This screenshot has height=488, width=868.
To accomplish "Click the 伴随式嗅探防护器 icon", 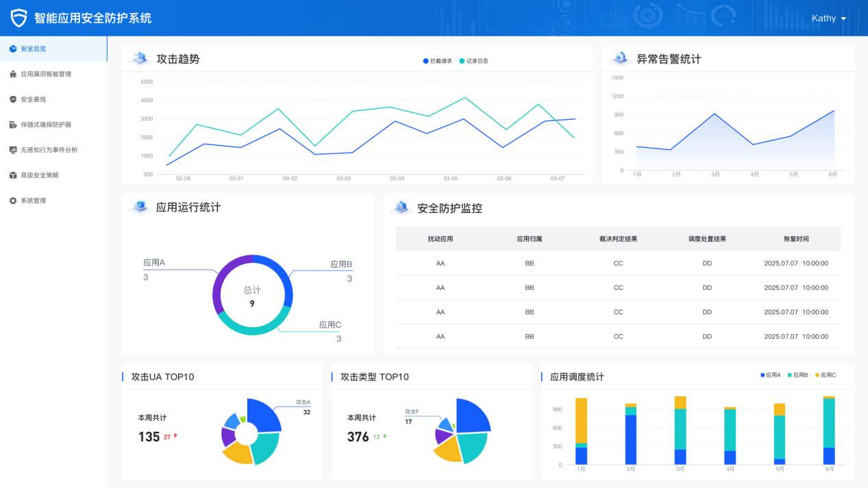I will 13,125.
